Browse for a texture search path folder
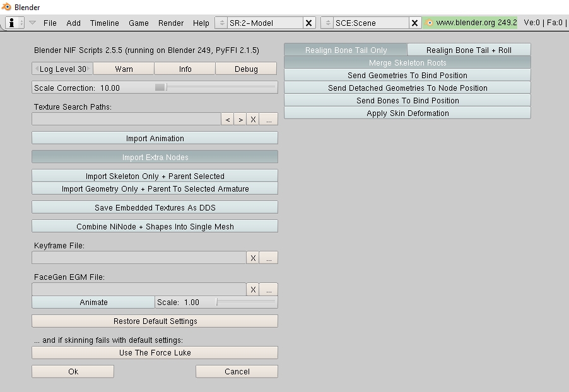The width and height of the screenshot is (569, 392). (x=269, y=119)
